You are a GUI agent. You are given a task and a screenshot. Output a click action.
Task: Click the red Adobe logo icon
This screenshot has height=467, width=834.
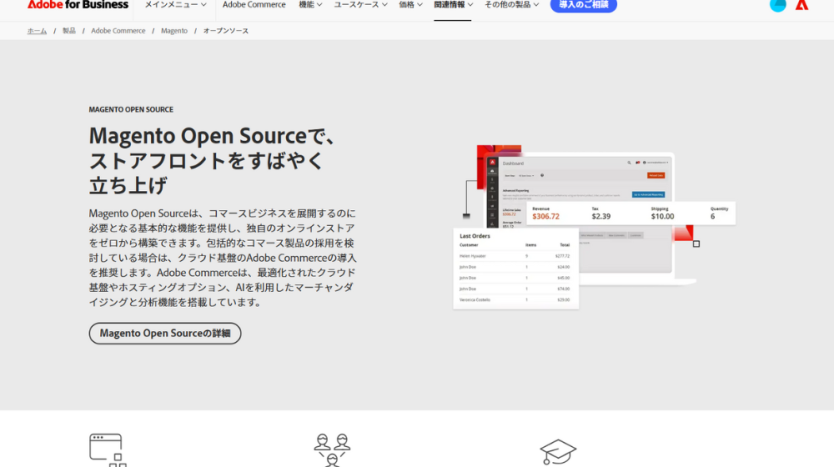[802, 5]
